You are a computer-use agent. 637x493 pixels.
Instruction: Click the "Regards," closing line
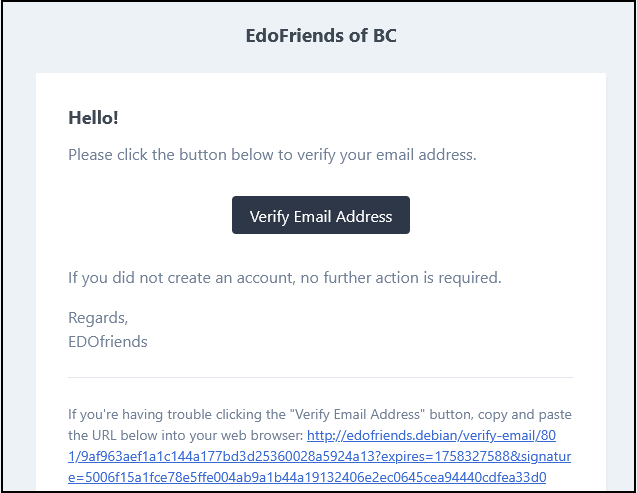click(x=98, y=318)
